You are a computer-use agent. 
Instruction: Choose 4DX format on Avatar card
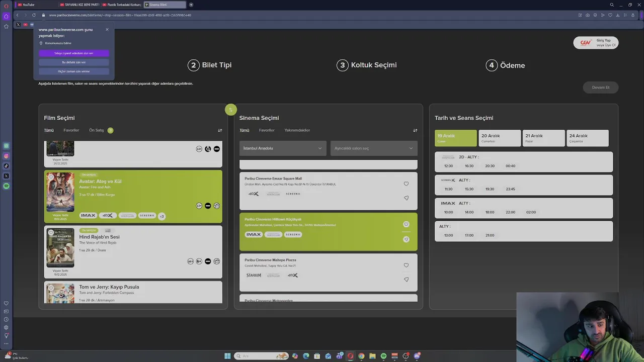(108, 216)
